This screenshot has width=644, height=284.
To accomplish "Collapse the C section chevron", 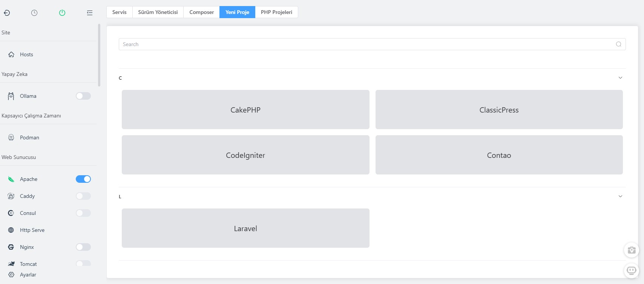I will point(620,78).
